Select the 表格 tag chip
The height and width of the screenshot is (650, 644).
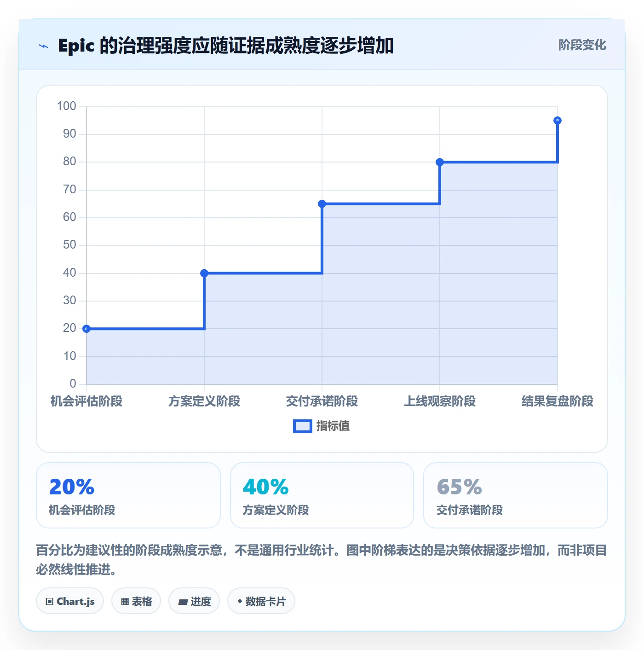click(x=136, y=601)
